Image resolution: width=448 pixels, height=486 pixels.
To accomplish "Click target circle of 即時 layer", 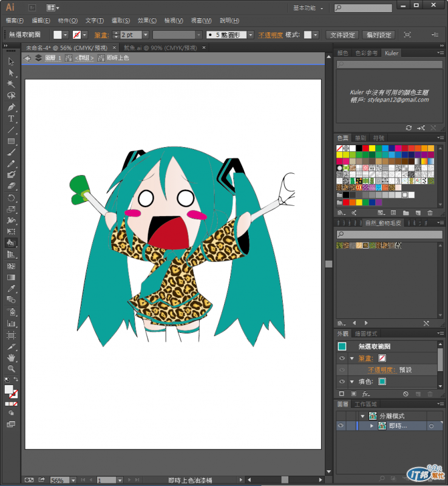I will [x=431, y=426].
